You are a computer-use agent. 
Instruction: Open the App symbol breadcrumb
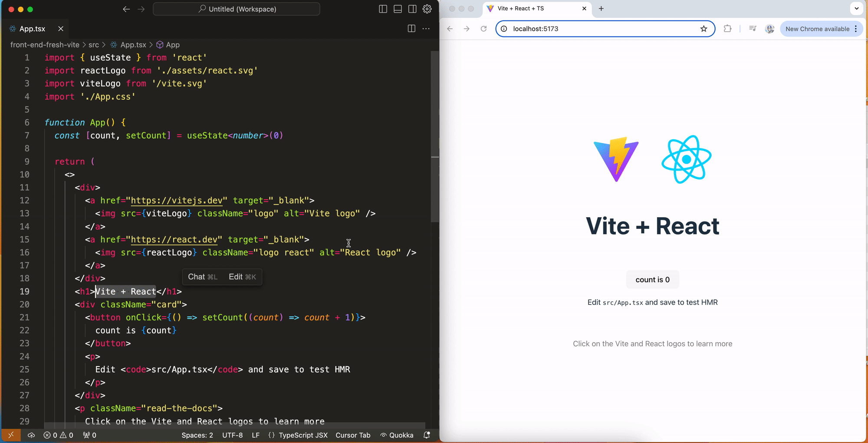click(x=168, y=45)
